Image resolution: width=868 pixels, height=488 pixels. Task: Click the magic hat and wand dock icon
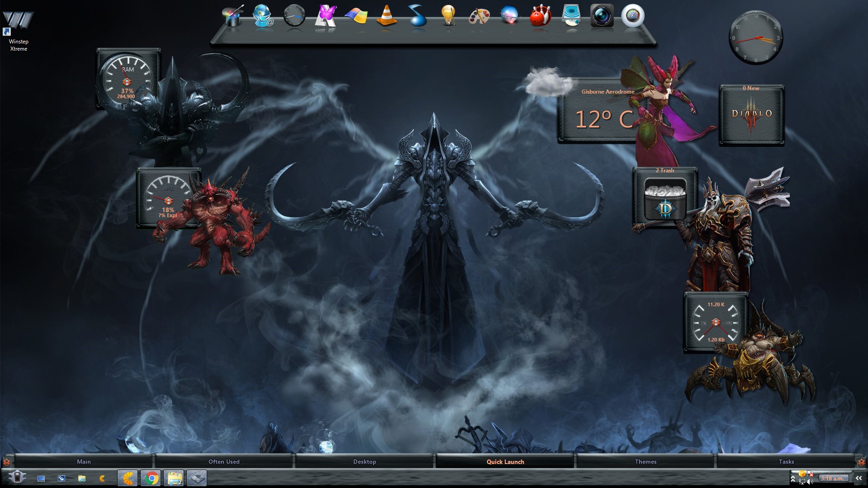click(233, 16)
